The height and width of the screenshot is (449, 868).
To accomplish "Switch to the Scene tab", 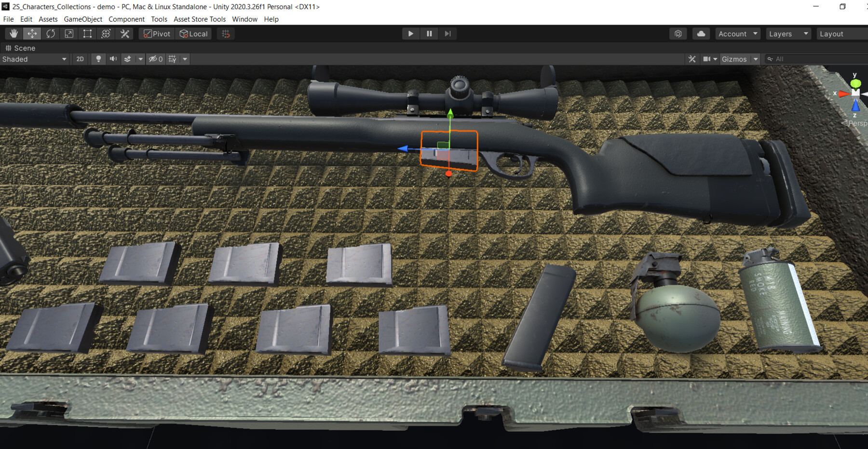I will tap(20, 48).
